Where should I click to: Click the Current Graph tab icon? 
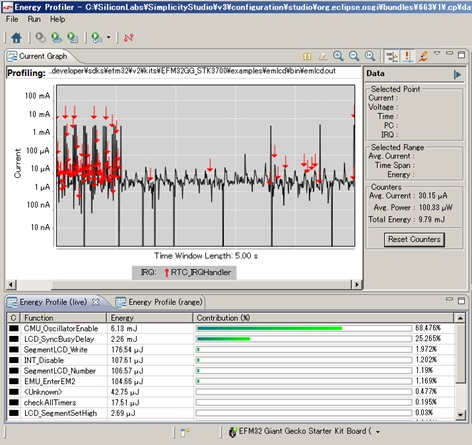click(x=12, y=56)
